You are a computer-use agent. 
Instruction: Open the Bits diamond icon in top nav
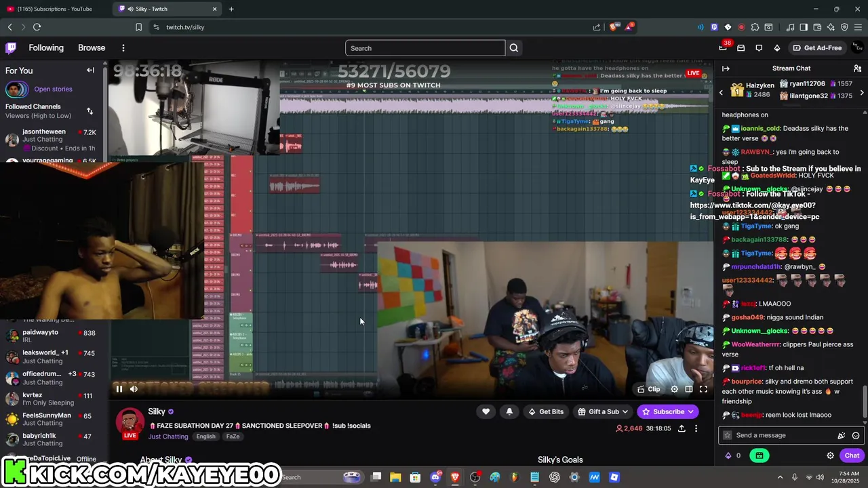pyautogui.click(x=777, y=48)
